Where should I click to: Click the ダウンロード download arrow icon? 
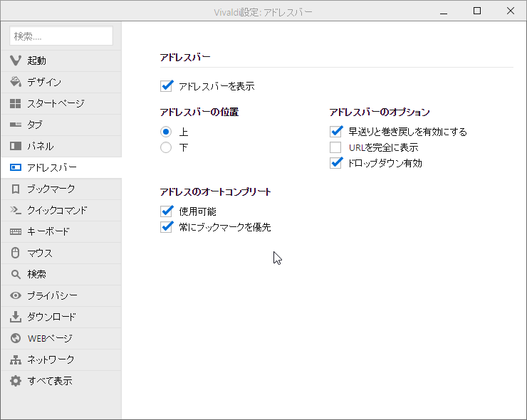[16, 317]
